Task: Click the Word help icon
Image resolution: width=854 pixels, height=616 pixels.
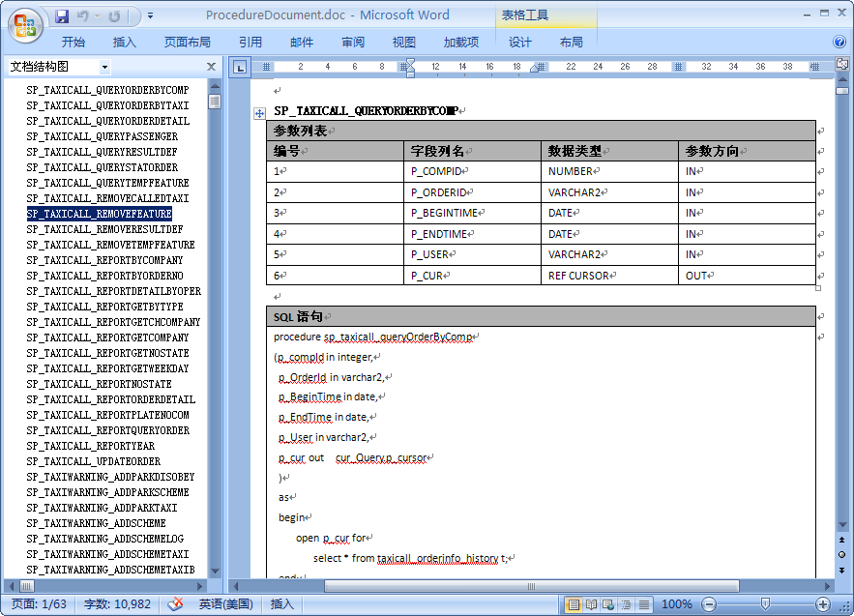Action: click(839, 42)
